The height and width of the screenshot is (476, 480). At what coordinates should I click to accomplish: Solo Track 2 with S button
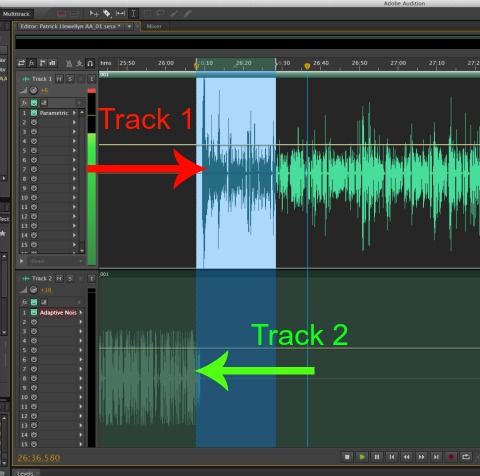coord(70,278)
